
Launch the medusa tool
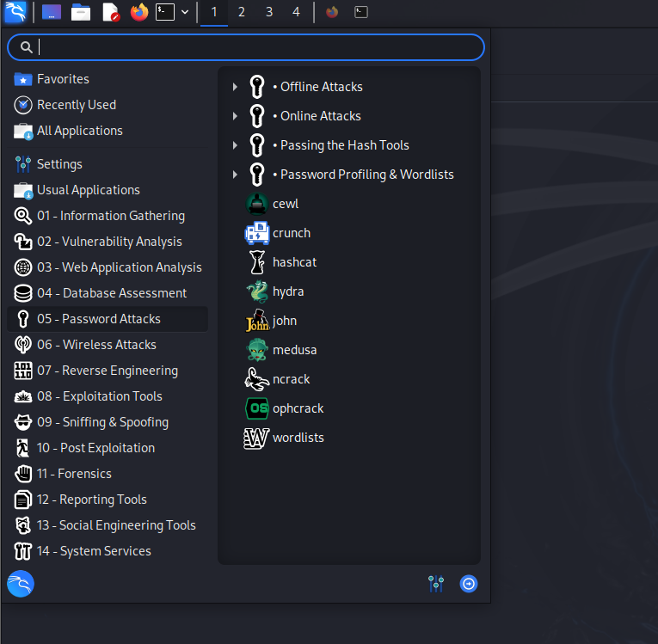(x=292, y=350)
